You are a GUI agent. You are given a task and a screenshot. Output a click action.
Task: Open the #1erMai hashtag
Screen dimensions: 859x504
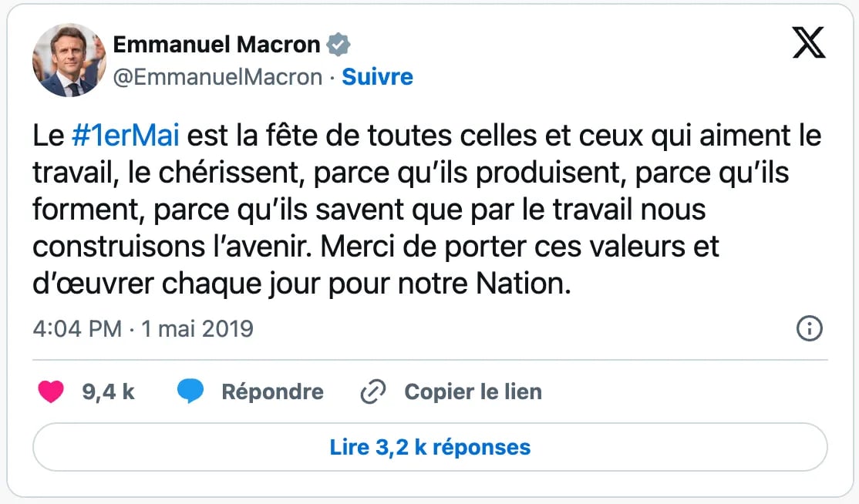click(x=125, y=137)
